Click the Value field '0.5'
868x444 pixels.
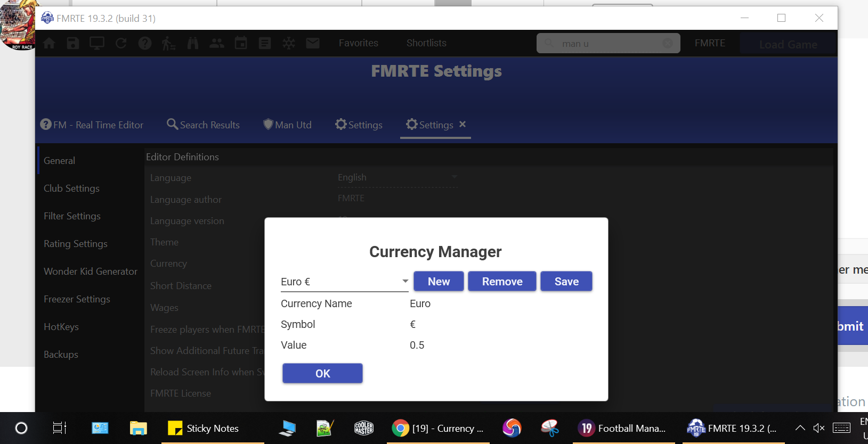coord(417,345)
